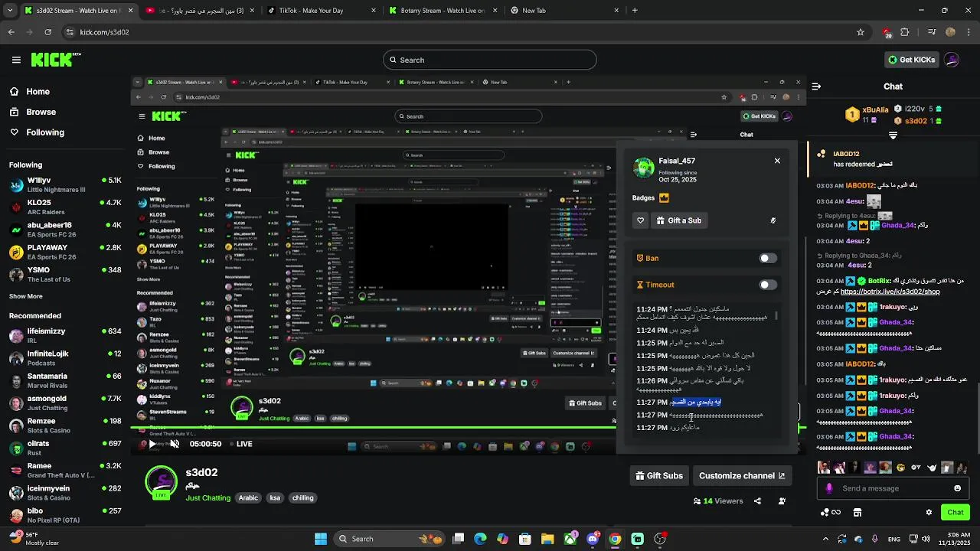Open Browse in sidebar

pyautogui.click(x=33, y=112)
